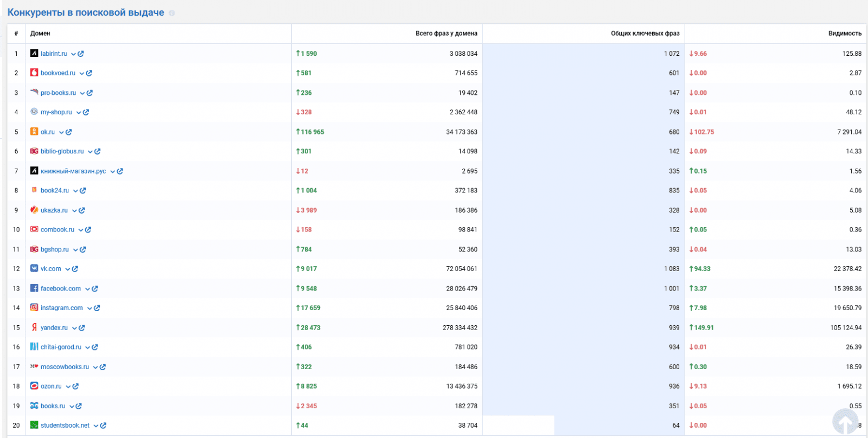Click the yandex.ru favicon
The width and height of the screenshot is (868, 438).
coord(34,327)
